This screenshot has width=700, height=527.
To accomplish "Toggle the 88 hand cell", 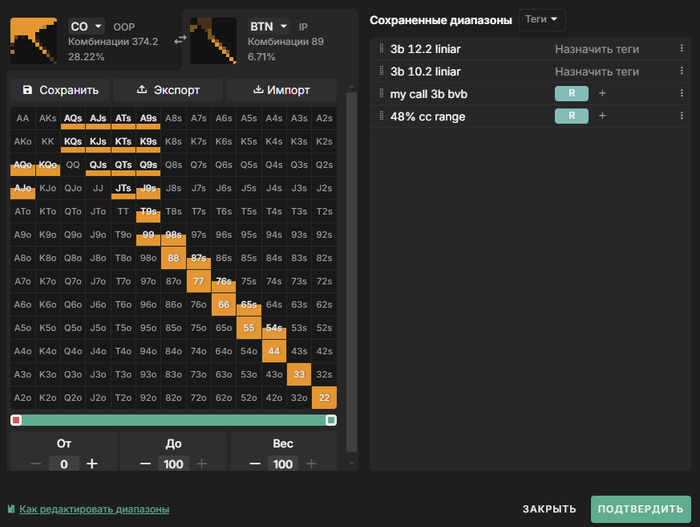I will click(x=173, y=258).
